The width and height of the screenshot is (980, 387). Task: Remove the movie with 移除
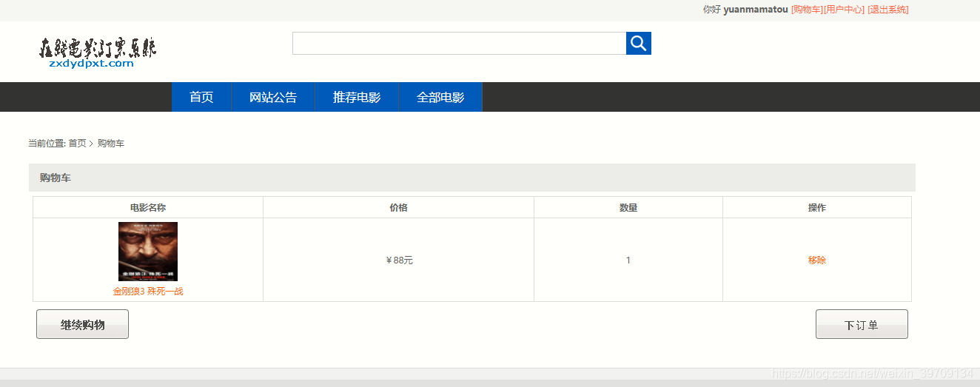pyautogui.click(x=817, y=260)
